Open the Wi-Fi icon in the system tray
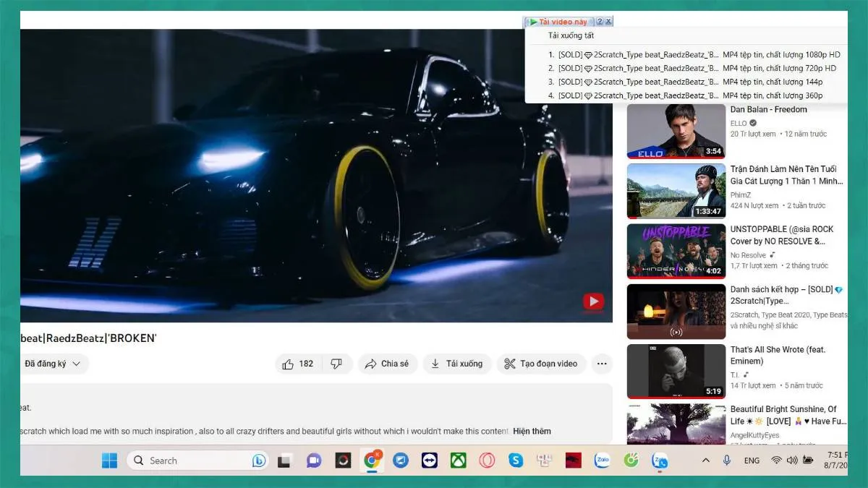 tap(776, 460)
